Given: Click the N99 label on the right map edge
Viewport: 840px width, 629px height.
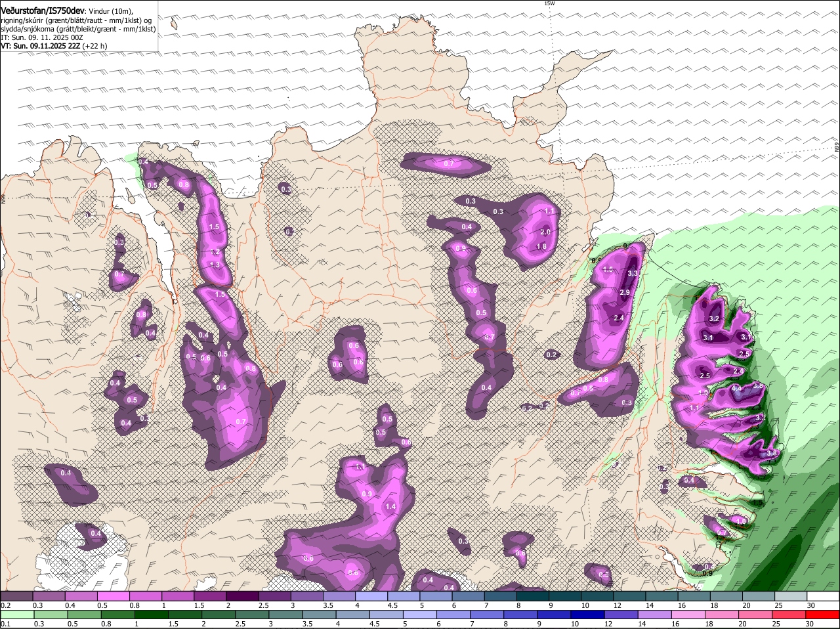Looking at the screenshot, I should point(837,148).
